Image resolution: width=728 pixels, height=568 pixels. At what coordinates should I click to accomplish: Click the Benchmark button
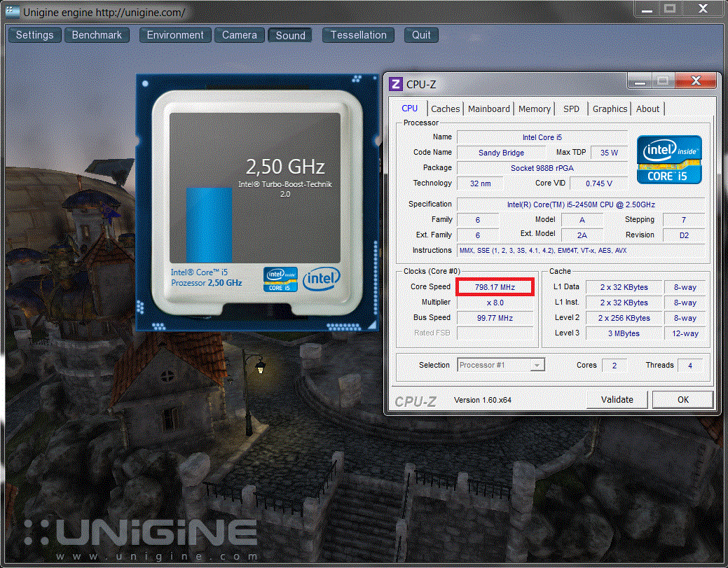[x=97, y=35]
